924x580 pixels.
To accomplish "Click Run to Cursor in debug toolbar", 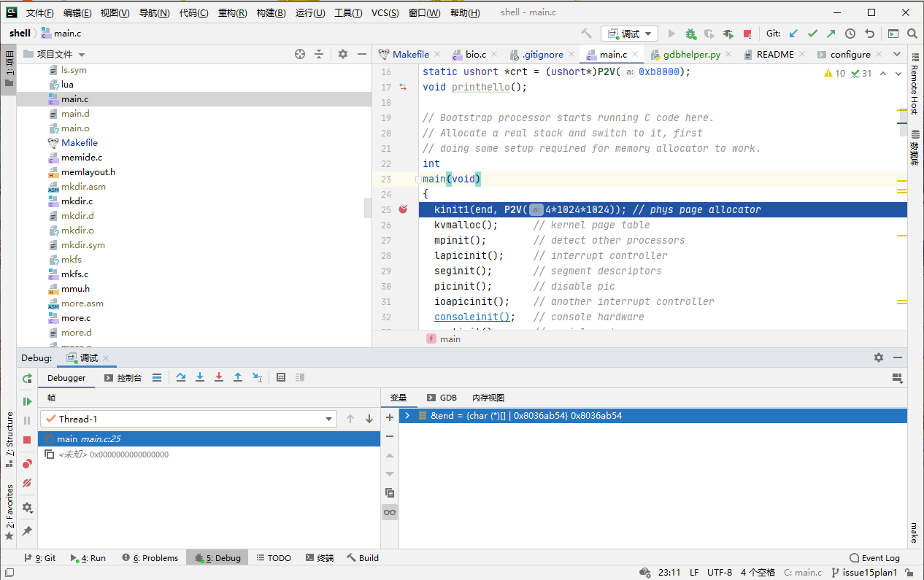I will coord(257,377).
